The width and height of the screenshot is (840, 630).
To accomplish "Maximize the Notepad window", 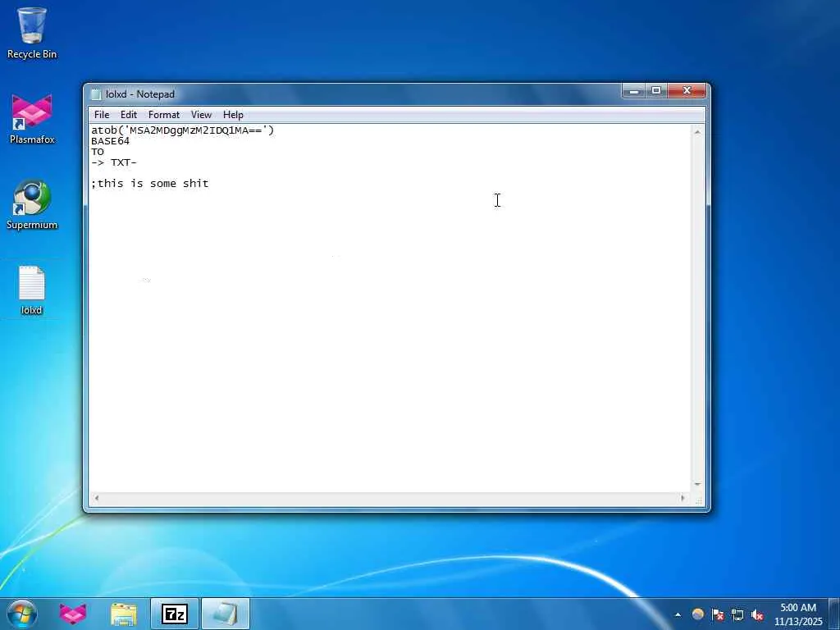I will (656, 91).
